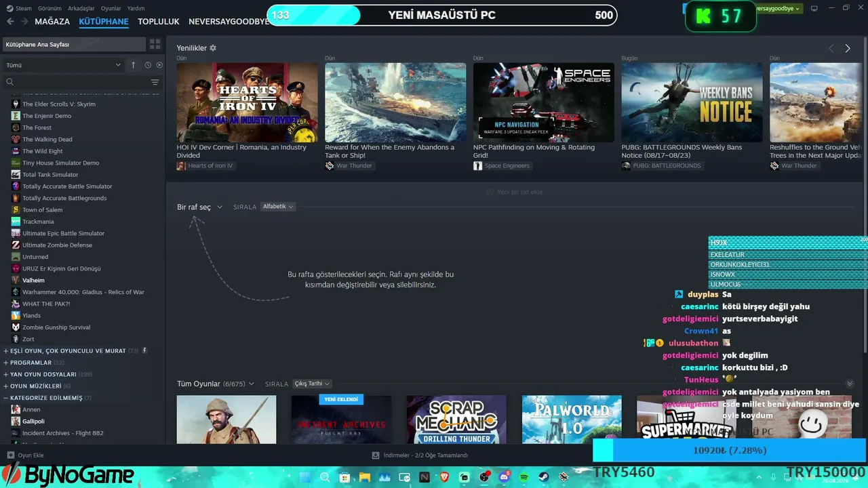Click the Oyun Ekle plus icon

click(10, 455)
